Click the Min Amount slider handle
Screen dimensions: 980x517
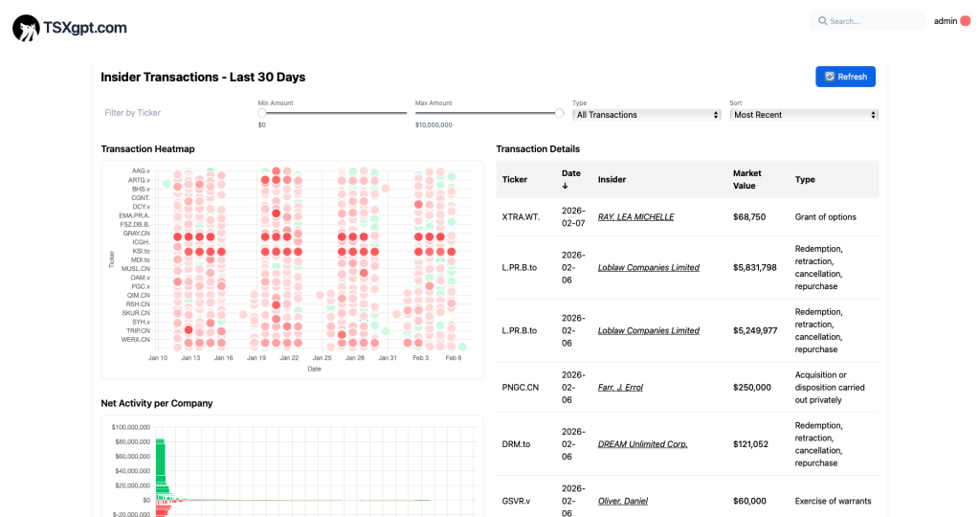(262, 113)
